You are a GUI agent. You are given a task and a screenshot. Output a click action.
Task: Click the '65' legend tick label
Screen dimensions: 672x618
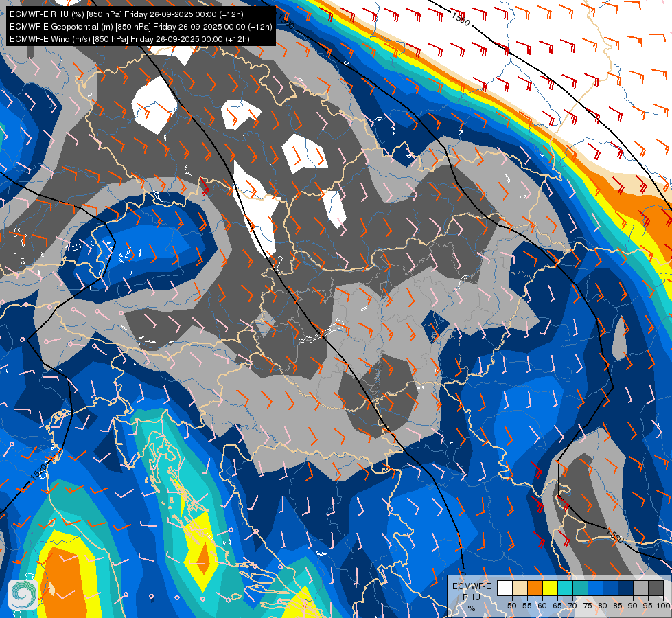point(557,606)
